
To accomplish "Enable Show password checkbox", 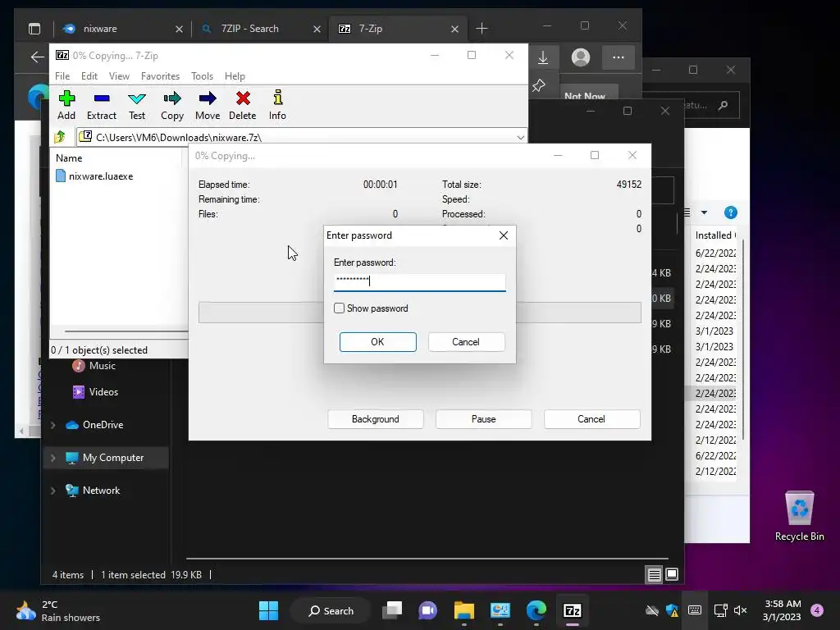I will point(339,308).
